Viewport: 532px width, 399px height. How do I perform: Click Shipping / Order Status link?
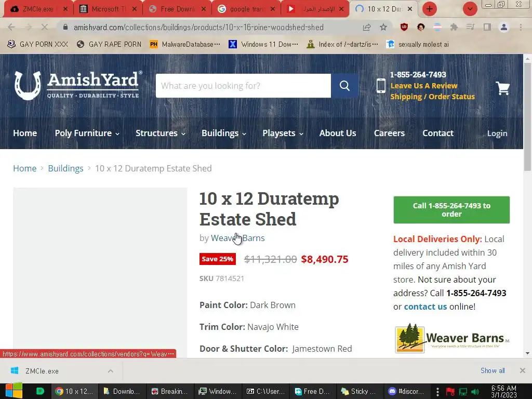click(x=432, y=97)
